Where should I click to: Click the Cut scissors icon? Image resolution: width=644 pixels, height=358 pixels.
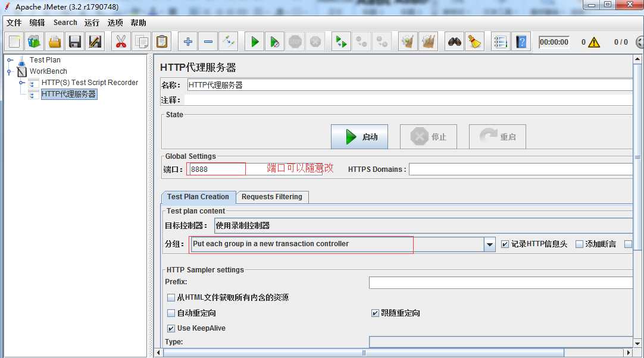[121, 42]
